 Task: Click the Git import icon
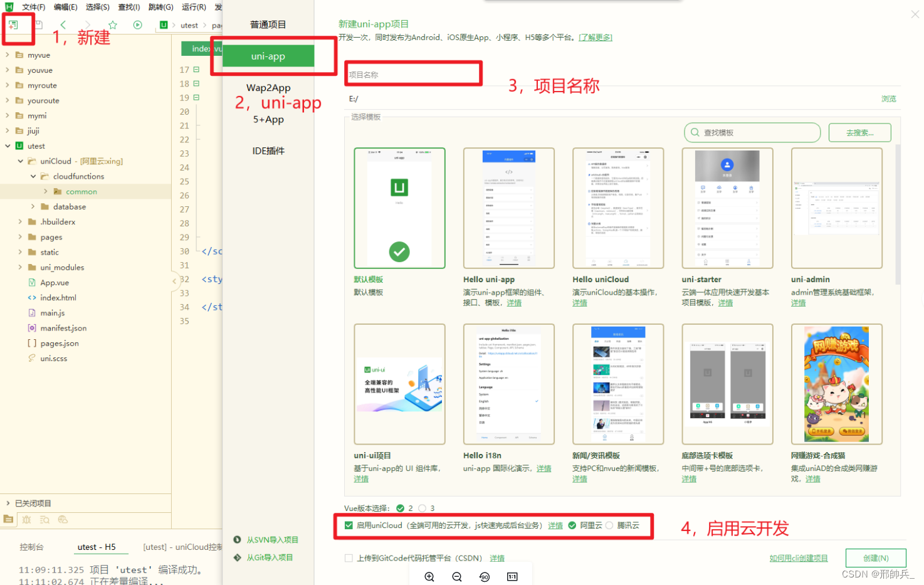(x=237, y=557)
